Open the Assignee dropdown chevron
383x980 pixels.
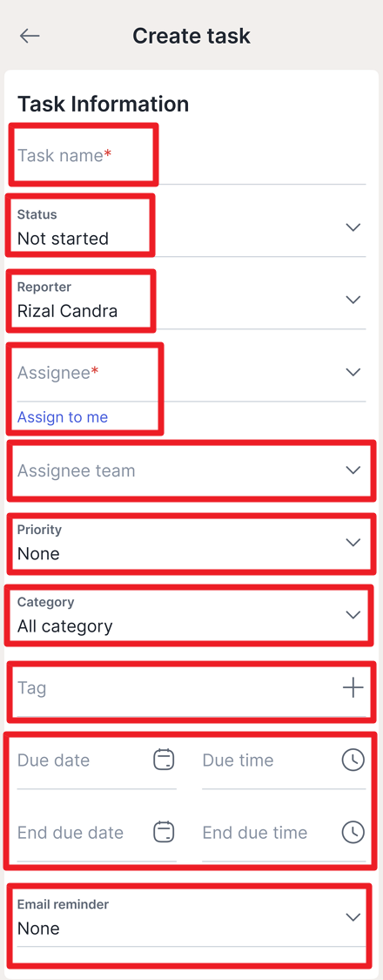pyautogui.click(x=353, y=373)
